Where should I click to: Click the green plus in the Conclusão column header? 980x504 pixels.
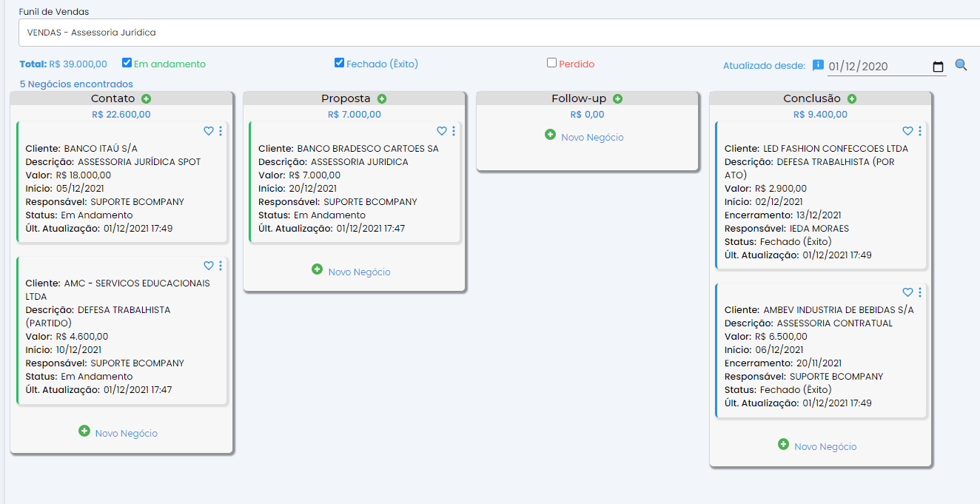click(852, 98)
